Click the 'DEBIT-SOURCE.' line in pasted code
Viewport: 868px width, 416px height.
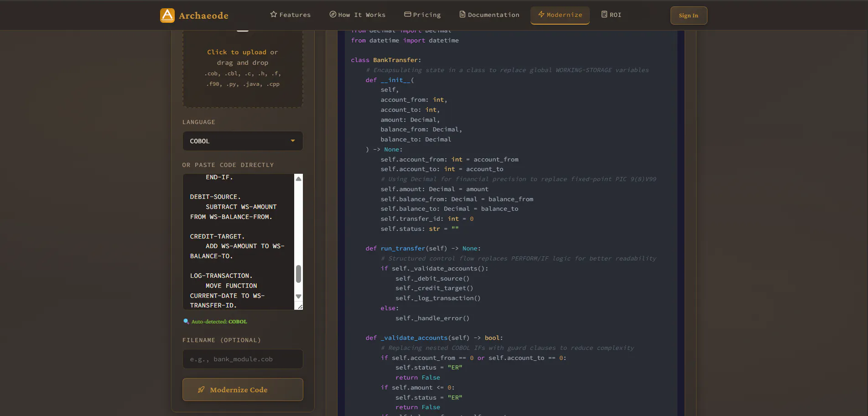click(x=215, y=197)
